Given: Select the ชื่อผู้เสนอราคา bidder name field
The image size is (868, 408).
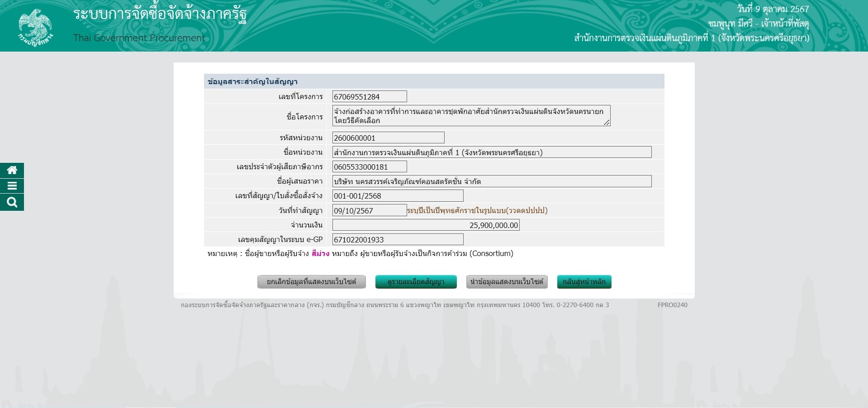Looking at the screenshot, I should click(x=492, y=181).
